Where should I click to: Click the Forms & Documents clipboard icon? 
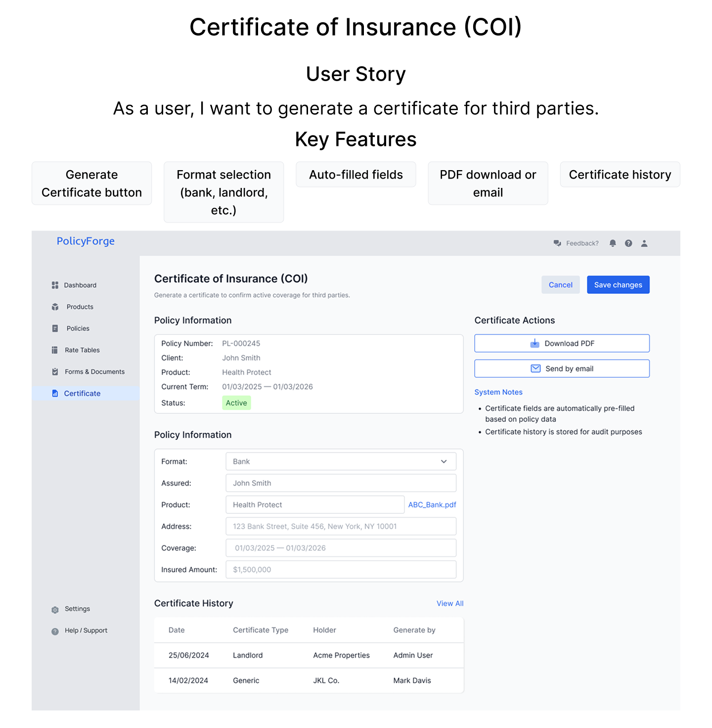tap(55, 372)
